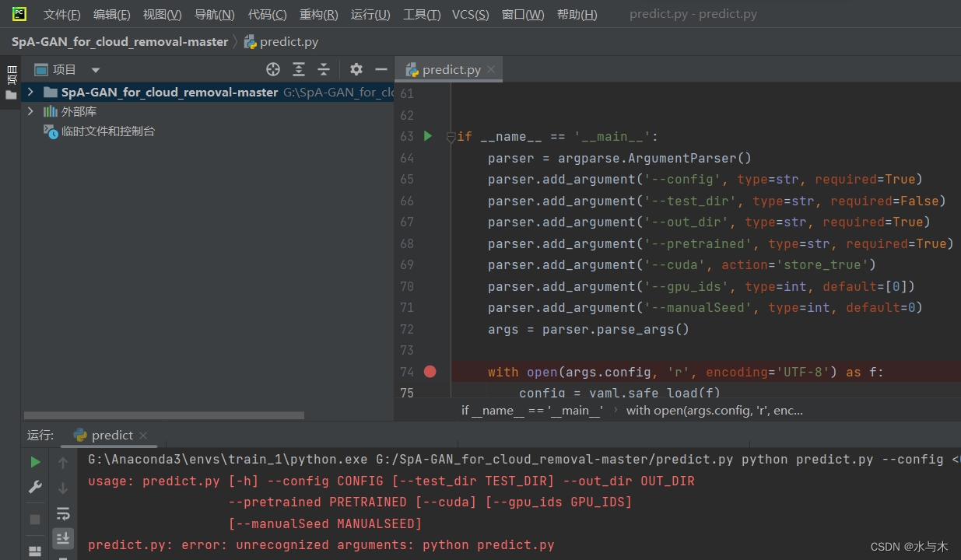Toggle scroll-to-end in the run console
The width and height of the screenshot is (961, 560).
click(63, 538)
